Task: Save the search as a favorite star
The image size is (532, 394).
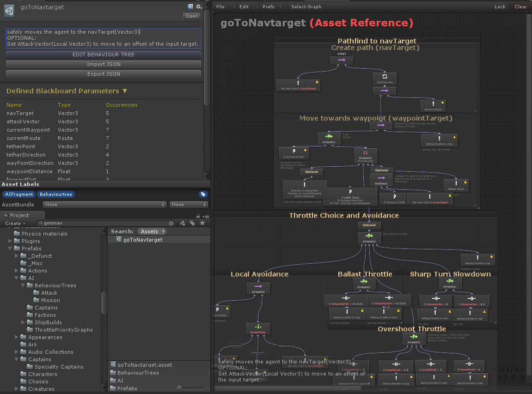Action: (202, 223)
